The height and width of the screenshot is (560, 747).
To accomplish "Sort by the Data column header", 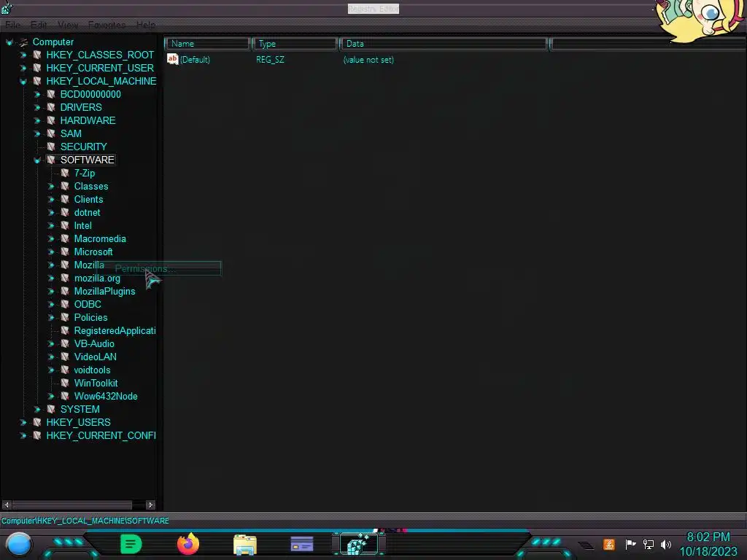I will pos(444,44).
